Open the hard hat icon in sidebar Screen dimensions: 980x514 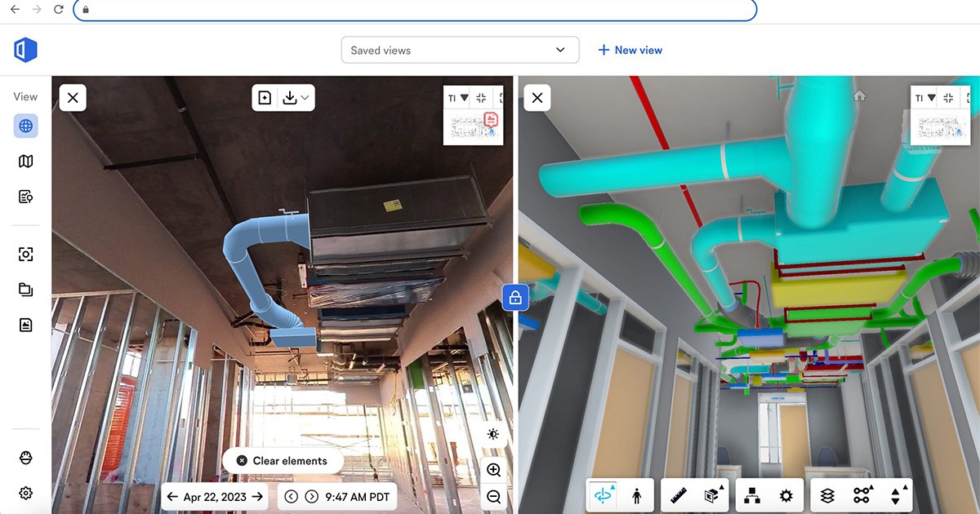pyautogui.click(x=25, y=458)
